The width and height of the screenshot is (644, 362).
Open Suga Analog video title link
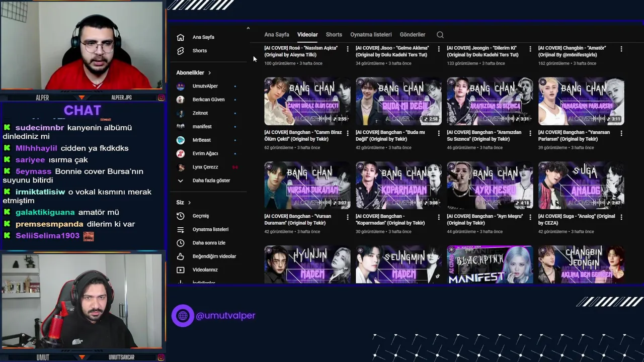(577, 220)
